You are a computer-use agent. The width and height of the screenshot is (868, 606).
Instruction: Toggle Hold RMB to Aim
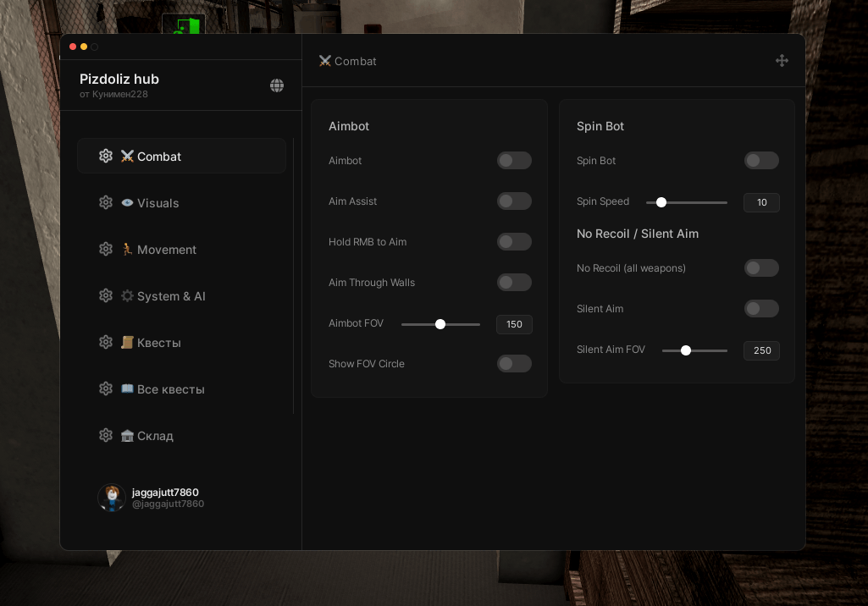(514, 242)
